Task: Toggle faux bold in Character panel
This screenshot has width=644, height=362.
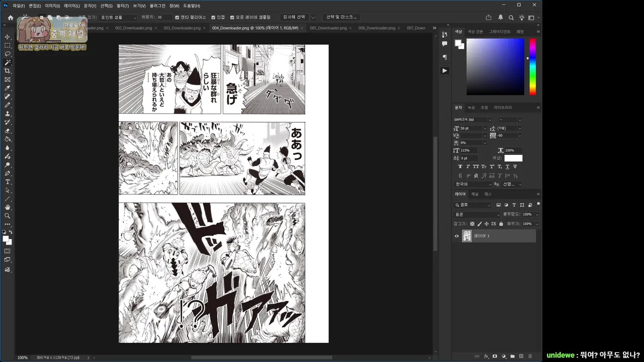Action: (460, 166)
